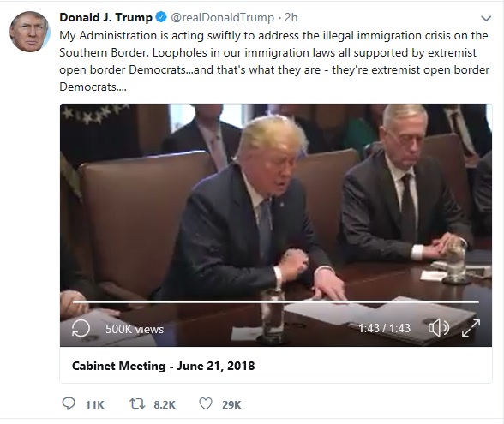This screenshot has width=504, height=424.
Task: Click the 29K likes count
Action: coord(231,404)
